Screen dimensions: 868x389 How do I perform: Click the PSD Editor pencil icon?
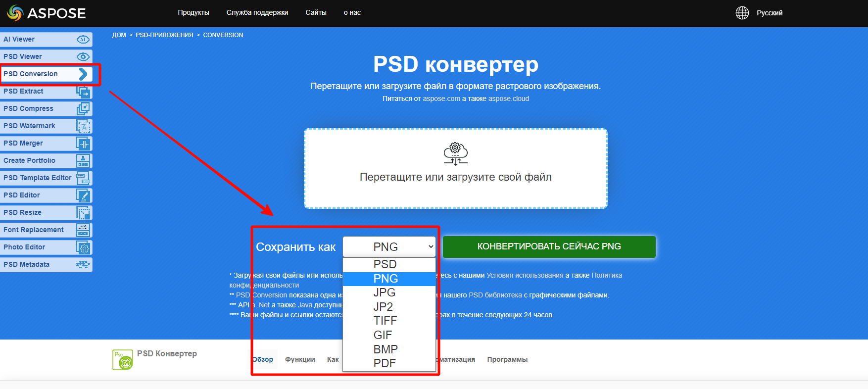83,195
